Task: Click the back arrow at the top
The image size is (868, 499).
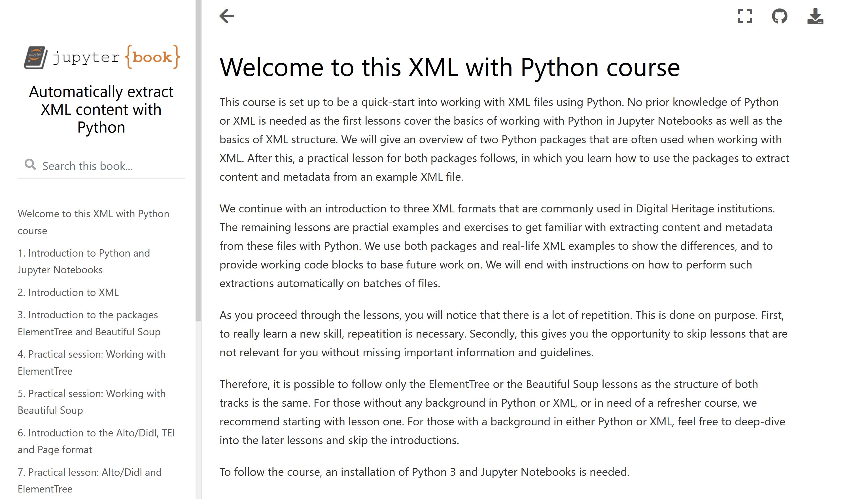Action: [x=227, y=15]
